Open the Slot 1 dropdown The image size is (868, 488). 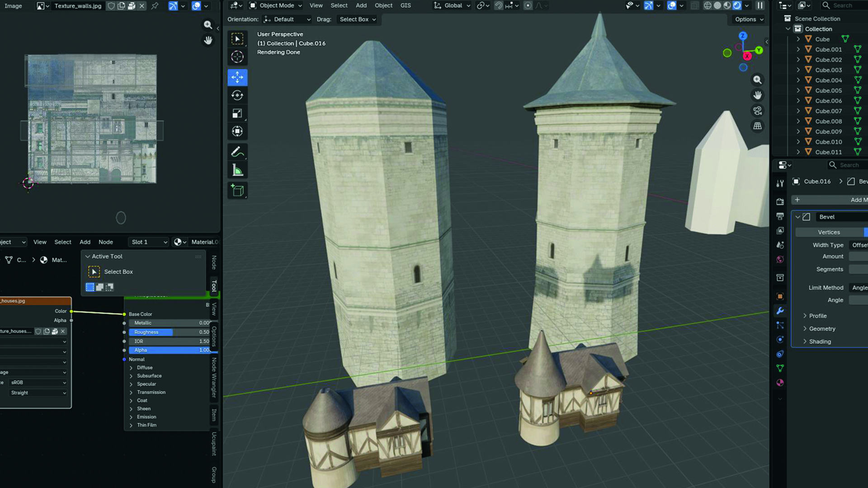coord(149,242)
